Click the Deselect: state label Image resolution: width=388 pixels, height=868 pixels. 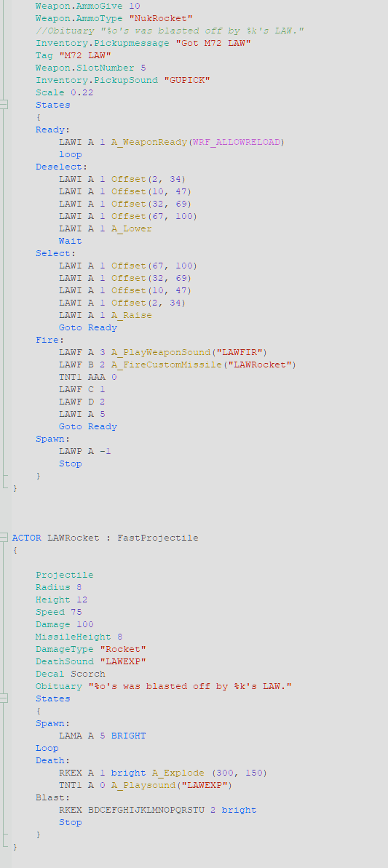pyautogui.click(x=61, y=167)
